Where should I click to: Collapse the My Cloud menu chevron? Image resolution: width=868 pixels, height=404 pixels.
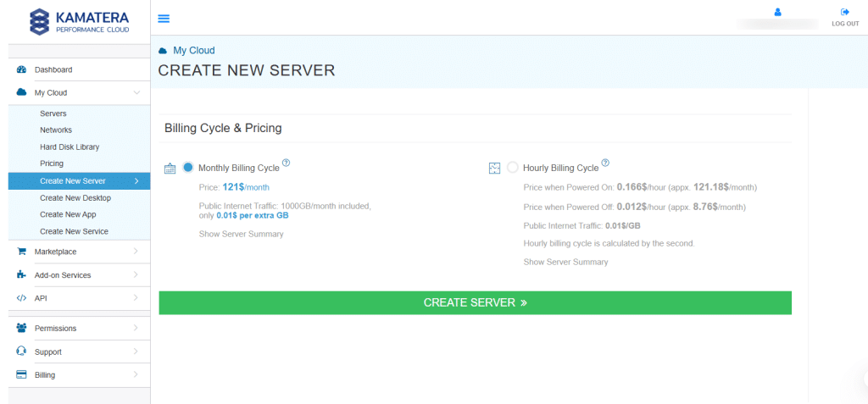coord(136,93)
